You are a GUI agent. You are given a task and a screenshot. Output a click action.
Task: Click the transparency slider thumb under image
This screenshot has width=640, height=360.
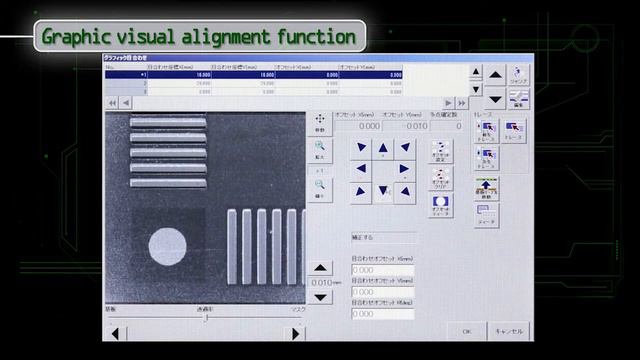207,318
